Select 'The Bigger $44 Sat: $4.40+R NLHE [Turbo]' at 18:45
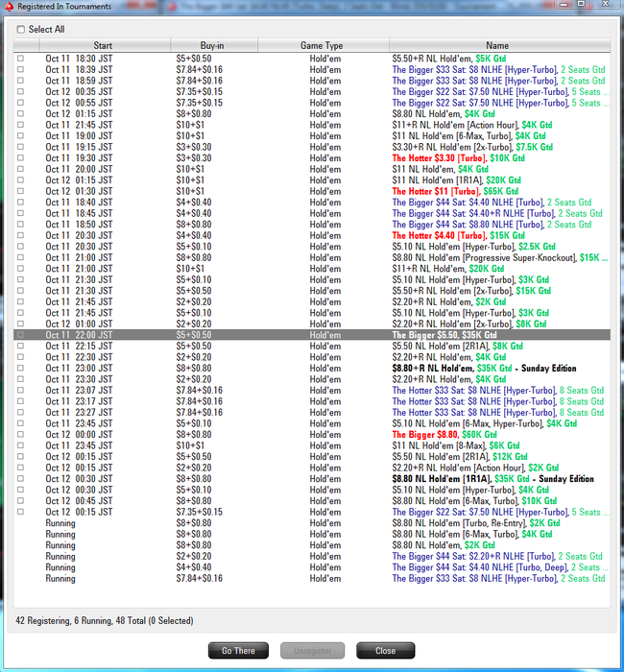624x672 pixels. point(312,213)
